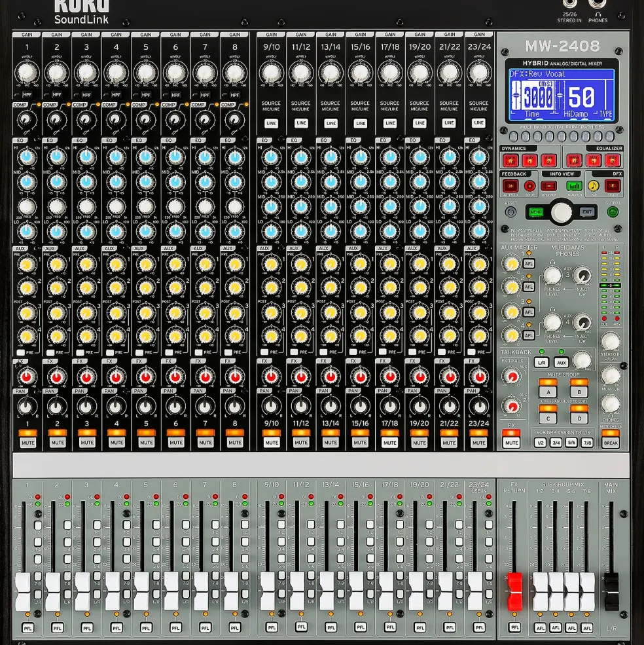The width and height of the screenshot is (644, 645).
Task: Assign sub group 3/4 to L/R
Action: [x=556, y=443]
